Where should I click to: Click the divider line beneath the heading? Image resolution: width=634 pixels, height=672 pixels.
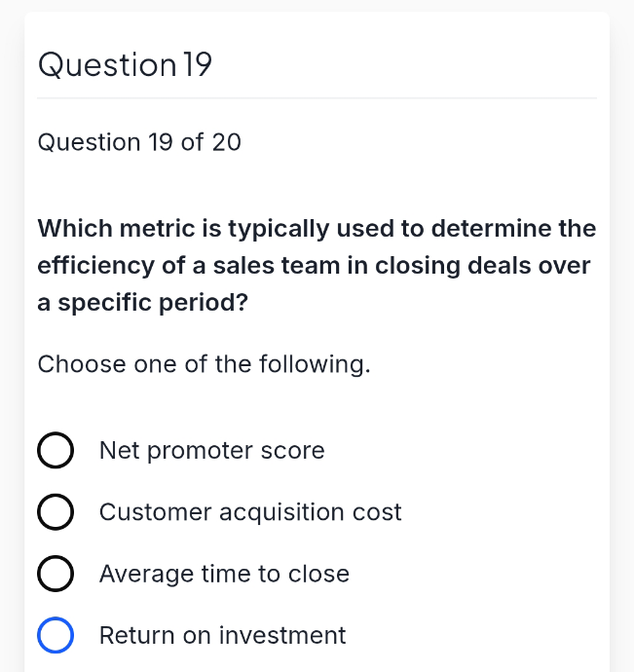point(317,98)
